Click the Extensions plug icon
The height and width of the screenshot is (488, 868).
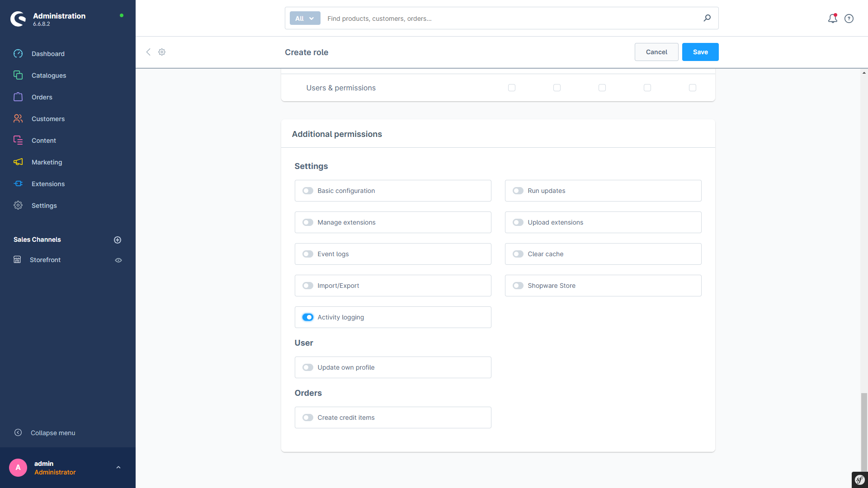tap(18, 184)
